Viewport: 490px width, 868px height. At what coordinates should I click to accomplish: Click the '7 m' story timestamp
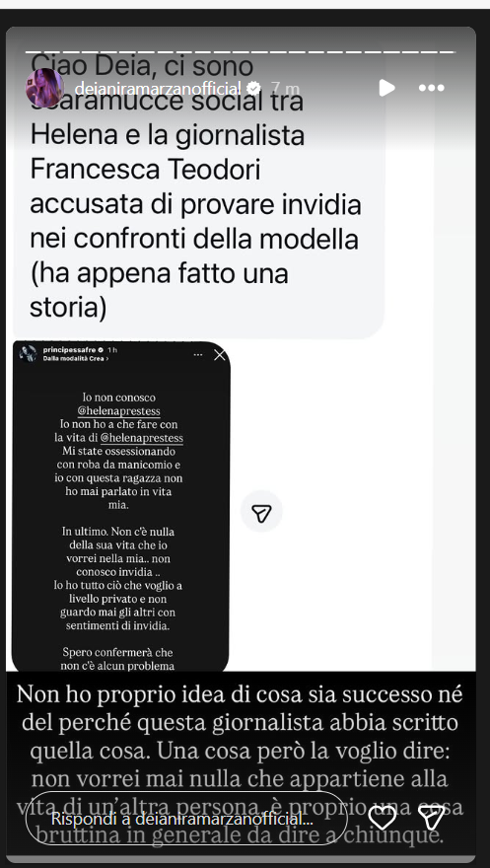click(285, 88)
